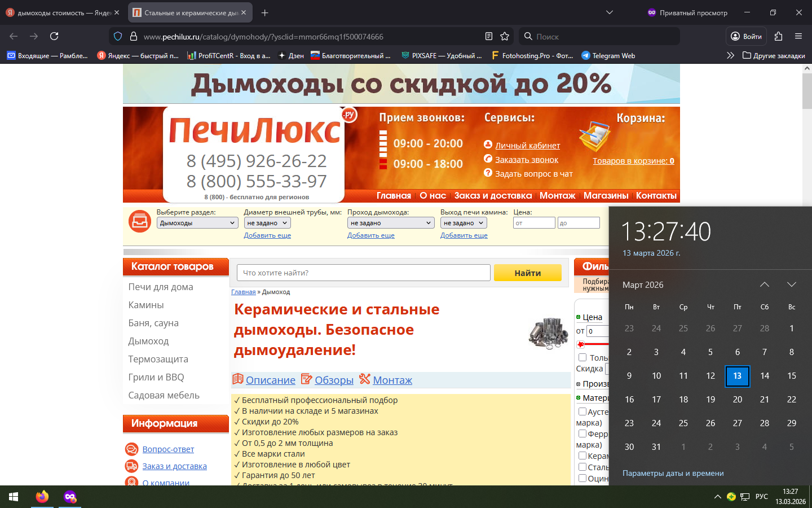Go back using the browser back arrow
Viewport: 812px width, 508px height.
14,36
